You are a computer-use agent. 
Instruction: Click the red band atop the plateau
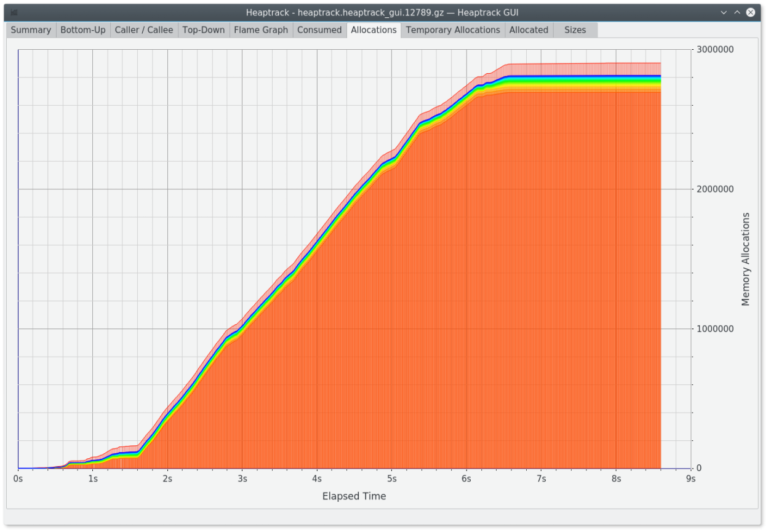pyautogui.click(x=585, y=69)
